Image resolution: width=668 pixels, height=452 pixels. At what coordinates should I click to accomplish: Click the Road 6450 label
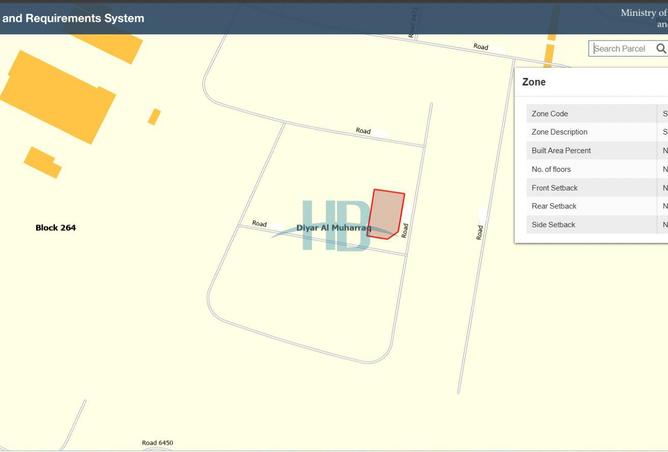pyautogui.click(x=157, y=443)
